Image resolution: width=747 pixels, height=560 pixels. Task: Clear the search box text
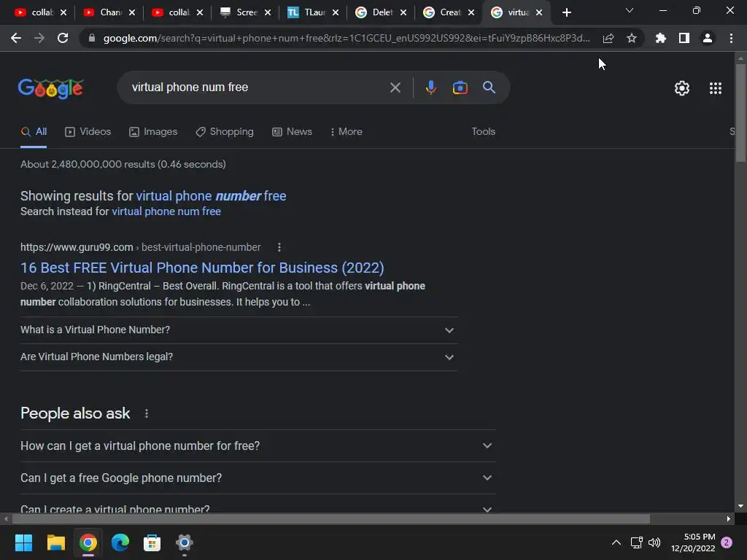pyautogui.click(x=395, y=87)
